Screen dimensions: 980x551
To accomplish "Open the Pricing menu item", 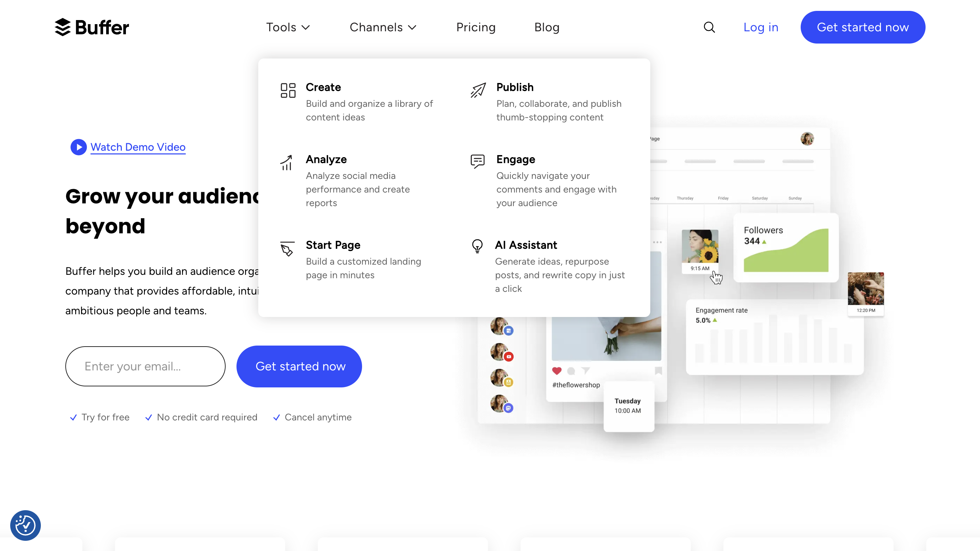I will tap(476, 27).
